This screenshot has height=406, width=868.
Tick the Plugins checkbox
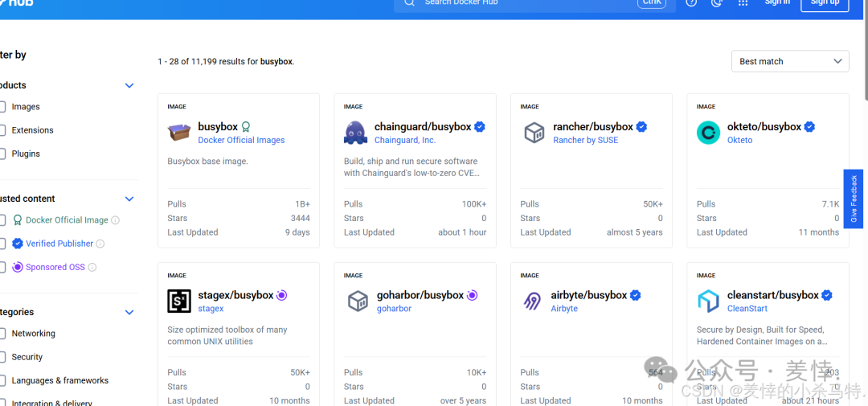pyautogui.click(x=2, y=154)
